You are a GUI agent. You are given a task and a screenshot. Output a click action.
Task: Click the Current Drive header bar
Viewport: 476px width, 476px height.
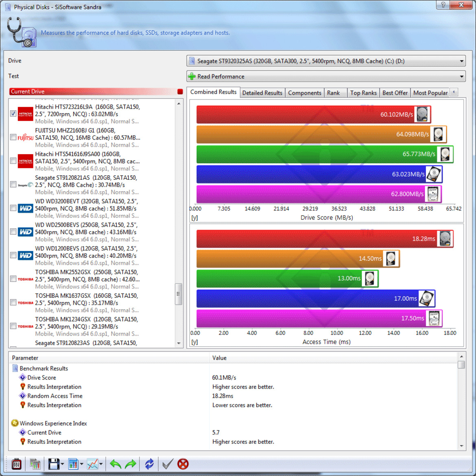point(96,92)
